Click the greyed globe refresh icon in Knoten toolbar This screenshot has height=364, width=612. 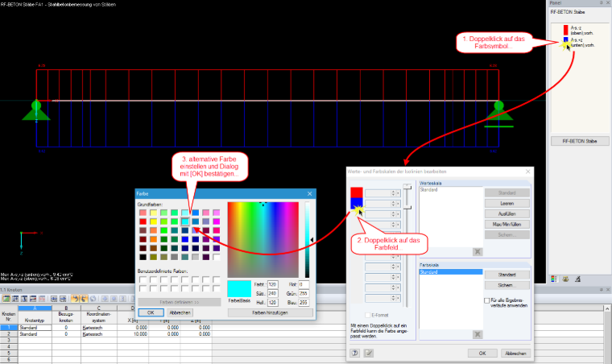pos(93,299)
